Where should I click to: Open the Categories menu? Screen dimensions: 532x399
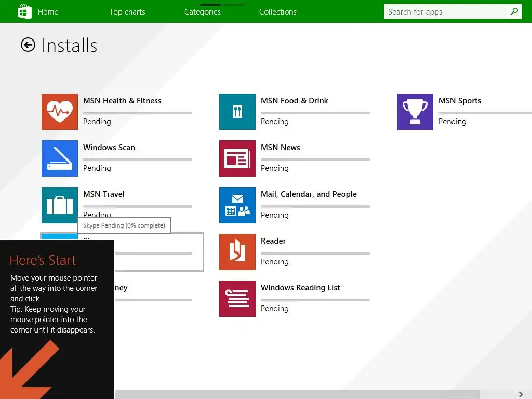[203, 12]
